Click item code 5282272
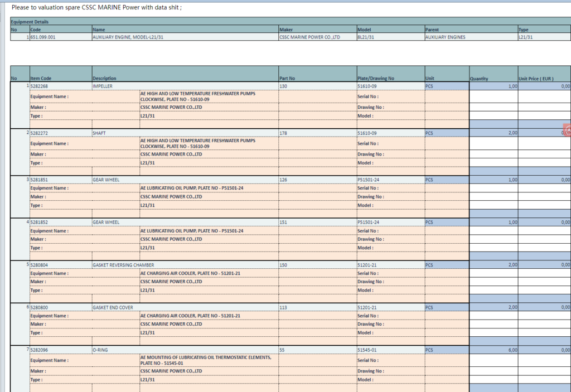The image size is (571, 392). 61,133
